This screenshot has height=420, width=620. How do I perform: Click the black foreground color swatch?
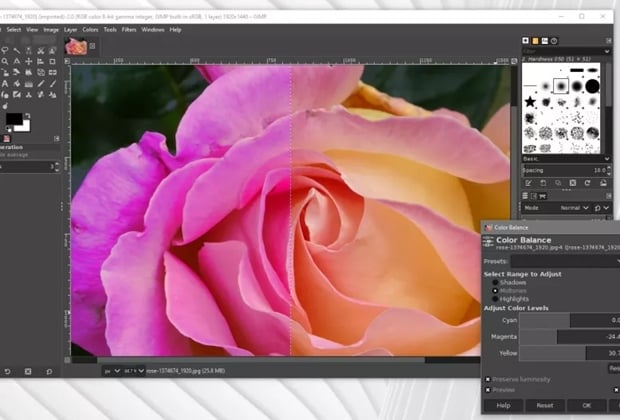click(14, 119)
